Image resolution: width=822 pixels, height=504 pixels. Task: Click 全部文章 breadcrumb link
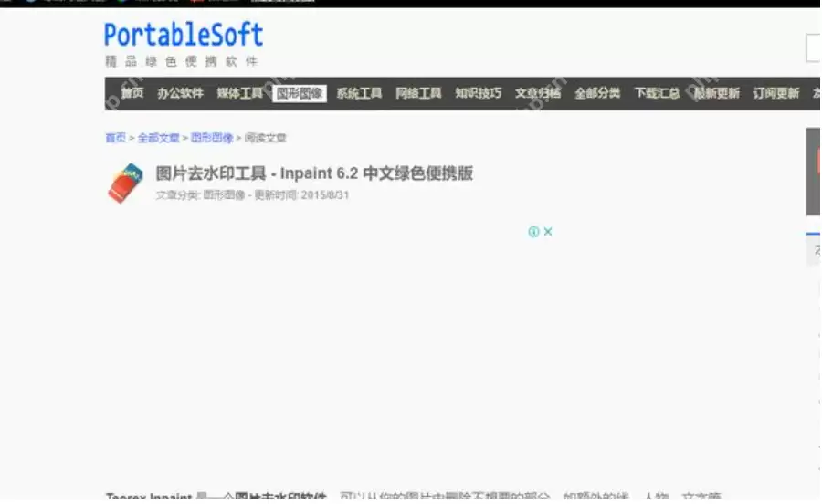(x=158, y=138)
